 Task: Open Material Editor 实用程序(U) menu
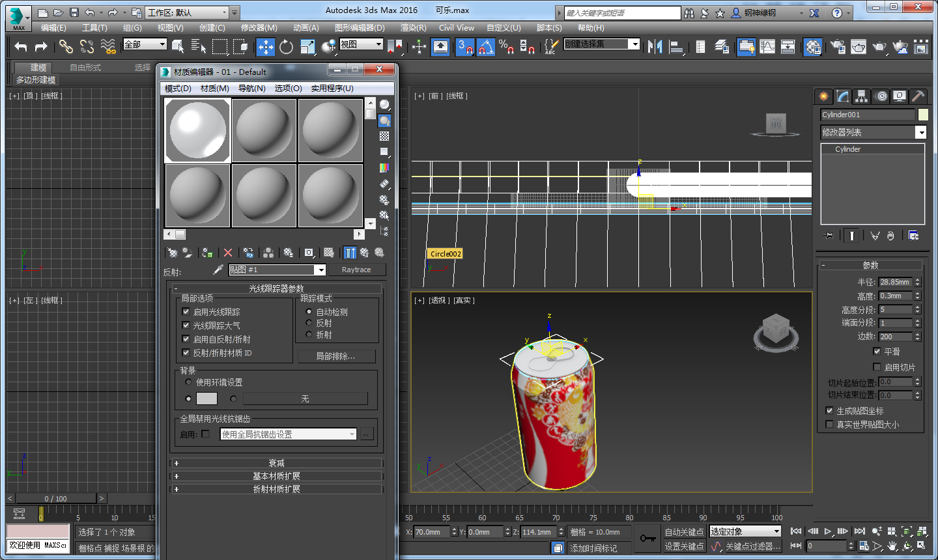(332, 89)
